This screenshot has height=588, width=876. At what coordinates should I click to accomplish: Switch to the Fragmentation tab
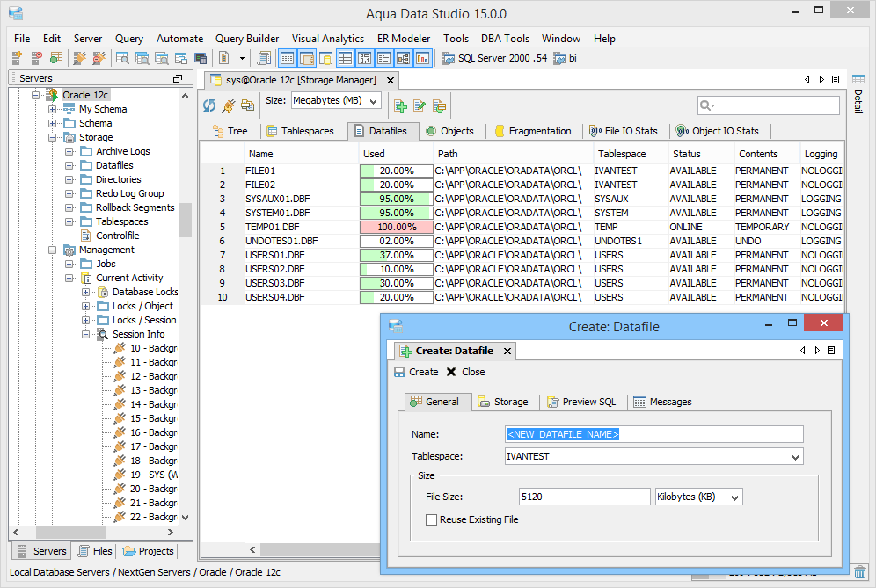533,131
